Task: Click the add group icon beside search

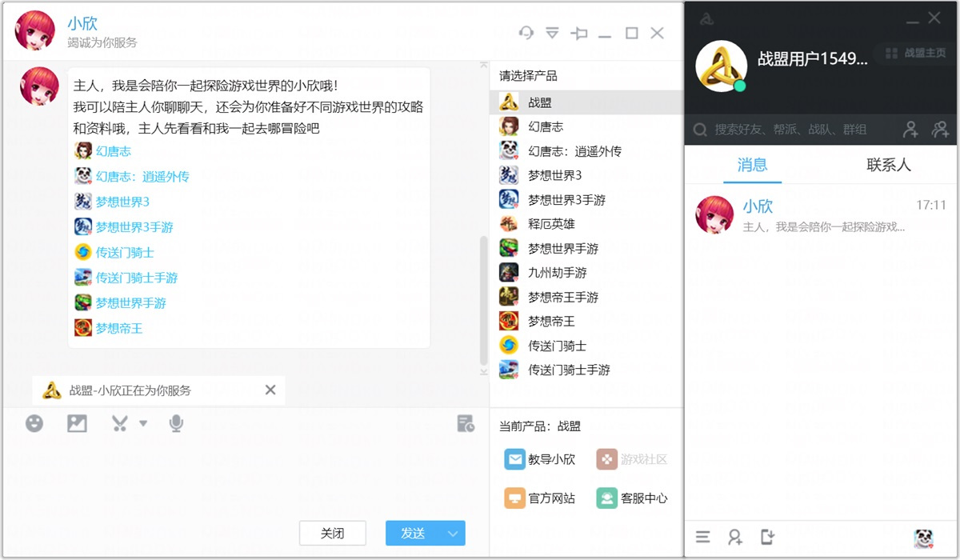Action: [x=940, y=130]
